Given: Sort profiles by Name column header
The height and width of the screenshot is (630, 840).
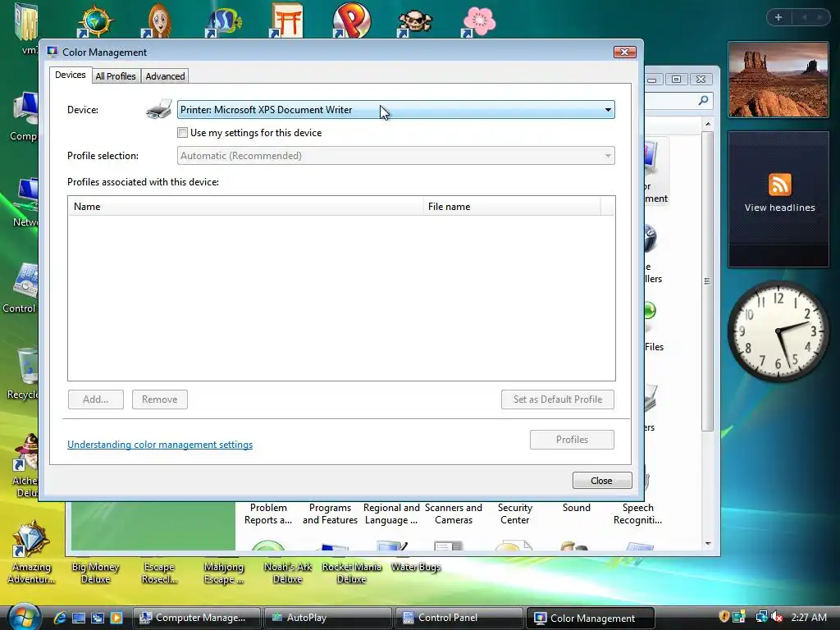Looking at the screenshot, I should coord(244,206).
